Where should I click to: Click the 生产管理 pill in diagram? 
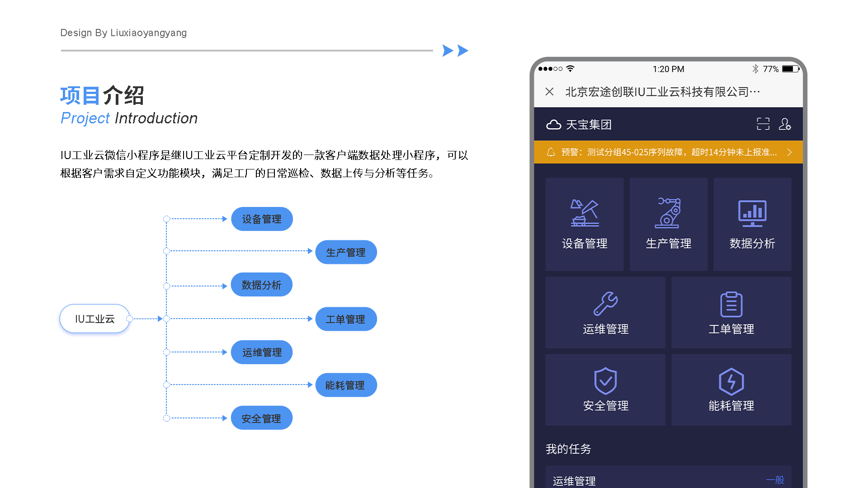[346, 252]
